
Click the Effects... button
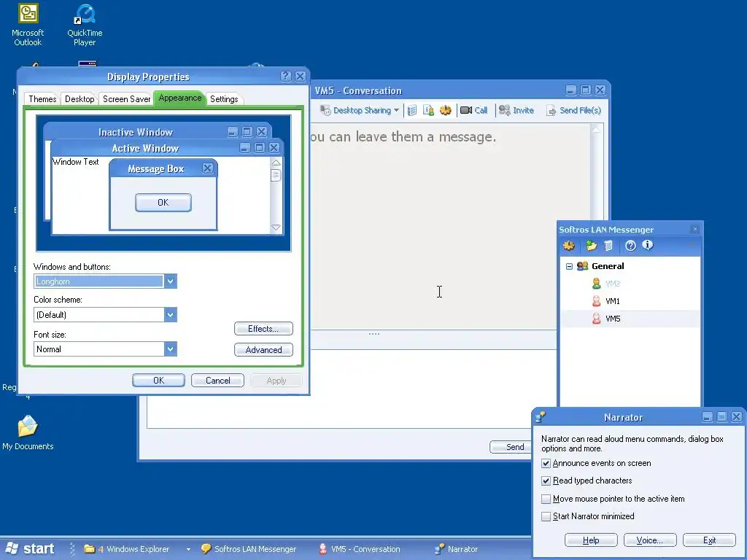point(263,329)
